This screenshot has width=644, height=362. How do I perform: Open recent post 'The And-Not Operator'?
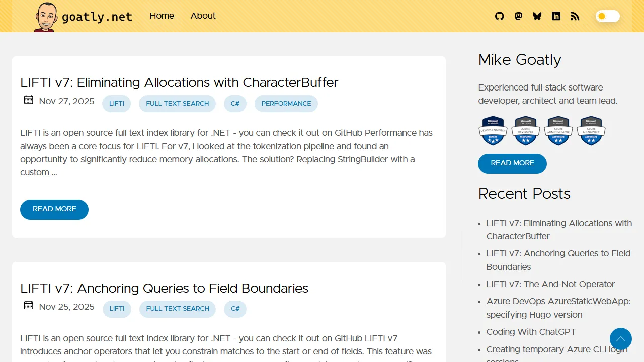(550, 284)
